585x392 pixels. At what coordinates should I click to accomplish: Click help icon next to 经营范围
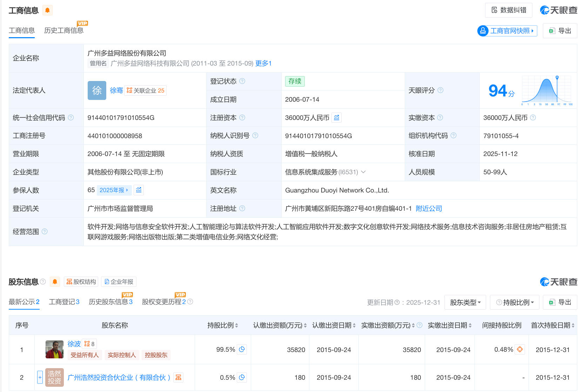tap(45, 231)
